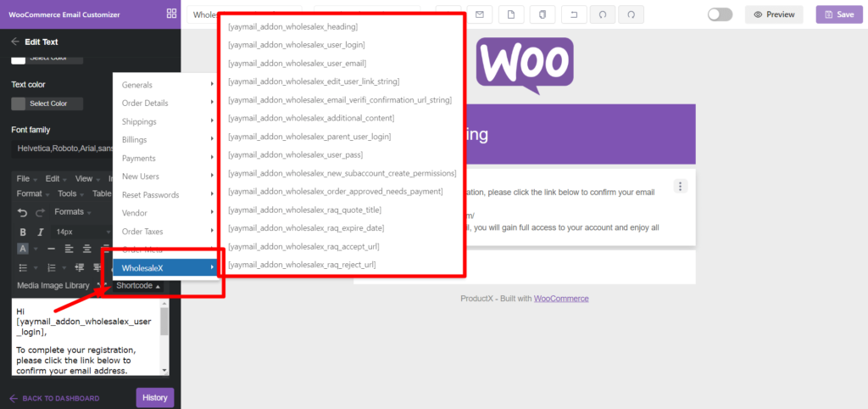Open the Order Details shortcode submenu
The height and width of the screenshot is (409, 868).
[166, 103]
